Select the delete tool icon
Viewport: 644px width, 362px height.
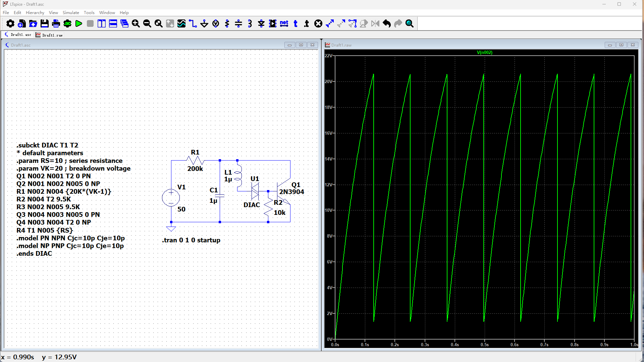pyautogui.click(x=318, y=23)
